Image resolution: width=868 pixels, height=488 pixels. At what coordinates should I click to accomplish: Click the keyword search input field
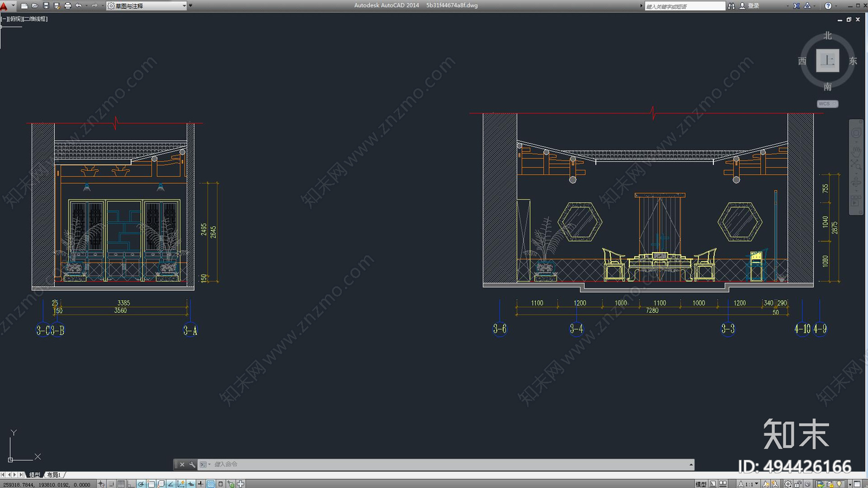click(x=685, y=6)
